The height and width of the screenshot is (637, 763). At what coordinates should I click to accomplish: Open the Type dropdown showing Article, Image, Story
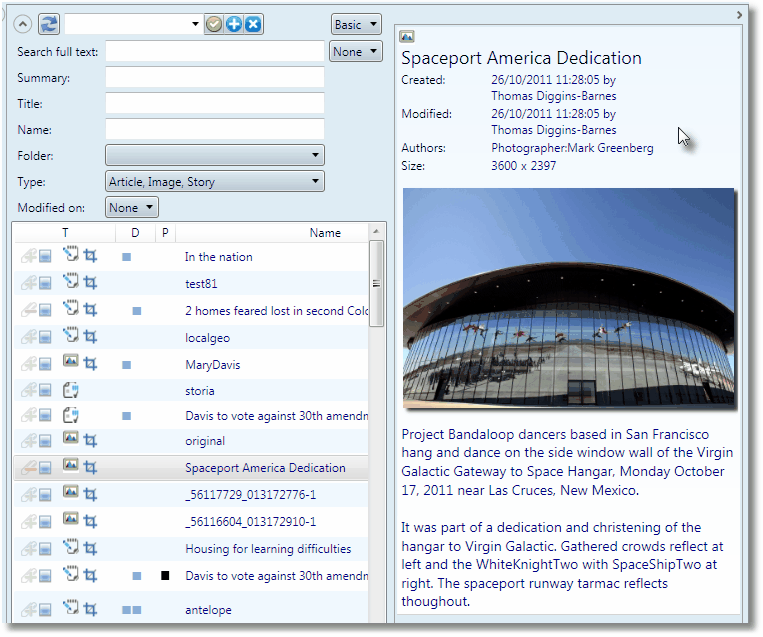215,182
